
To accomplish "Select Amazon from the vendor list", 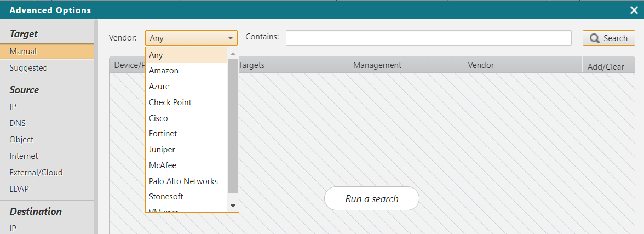I will [x=164, y=71].
